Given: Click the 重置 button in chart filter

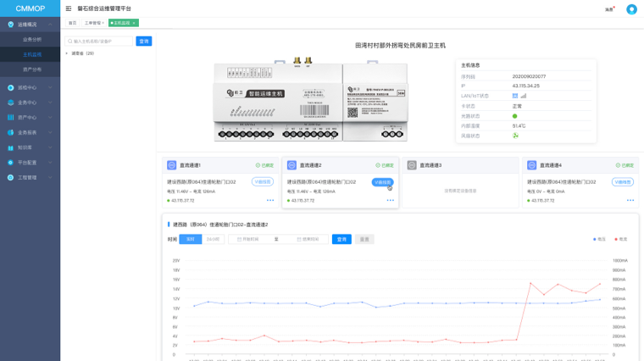Looking at the screenshot, I should tap(364, 240).
